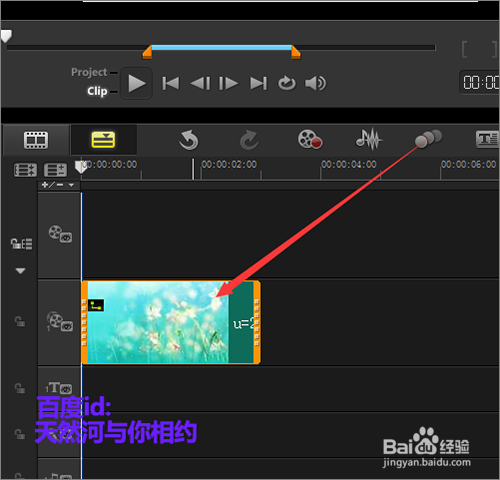The width and height of the screenshot is (500, 480).
Task: Click 00:00:04:00 on timeline ruler
Action: click(349, 164)
